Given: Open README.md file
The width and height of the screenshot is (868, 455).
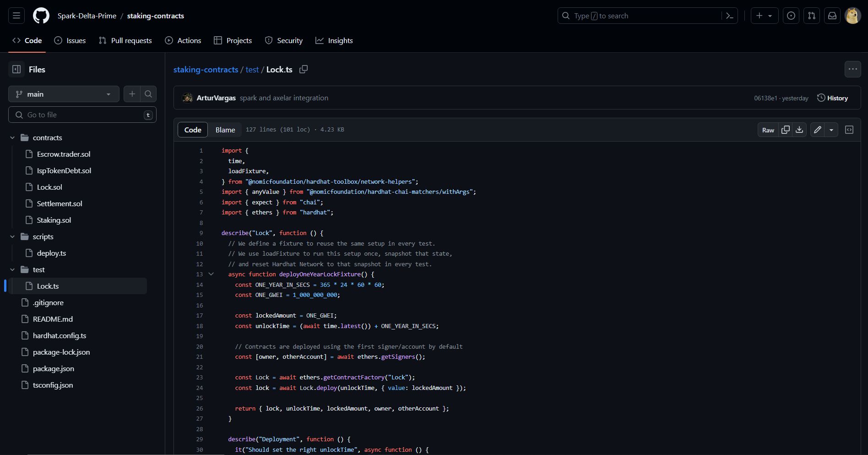Looking at the screenshot, I should [53, 319].
